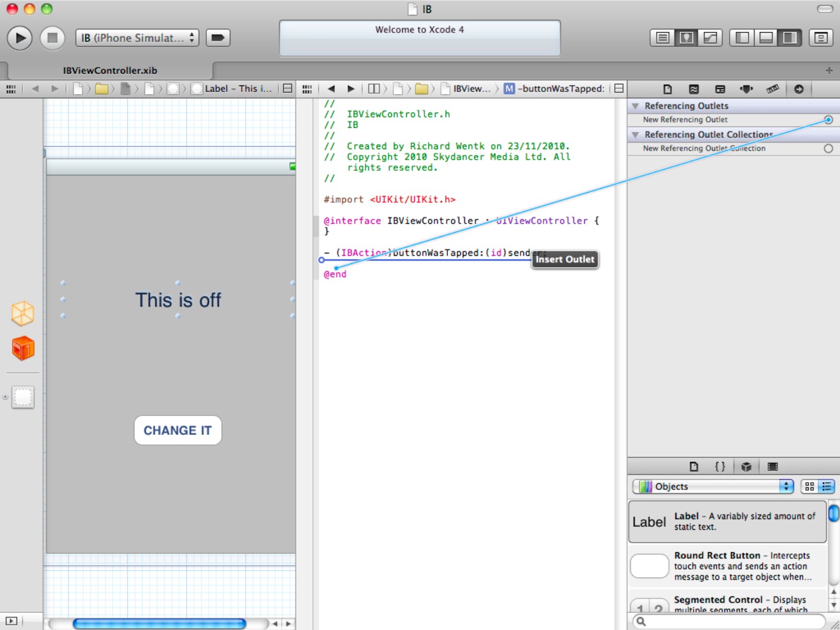Screen dimensions: 840x630
Task: Click the IBView... file breadcrumb
Action: (x=466, y=89)
